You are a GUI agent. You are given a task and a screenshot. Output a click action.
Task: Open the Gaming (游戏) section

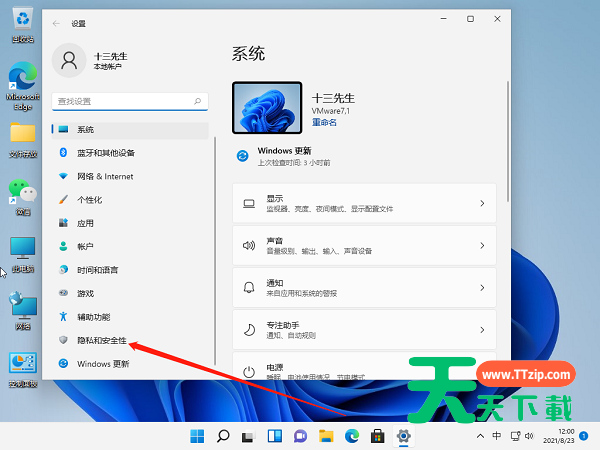[85, 293]
